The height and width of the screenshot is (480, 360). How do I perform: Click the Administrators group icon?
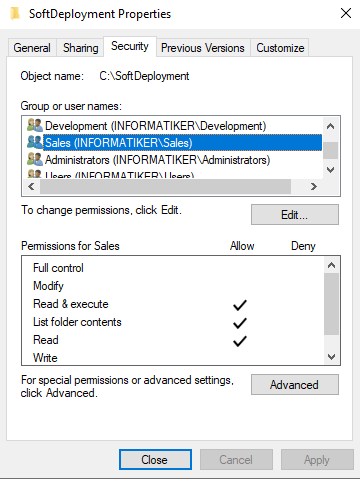click(35, 160)
